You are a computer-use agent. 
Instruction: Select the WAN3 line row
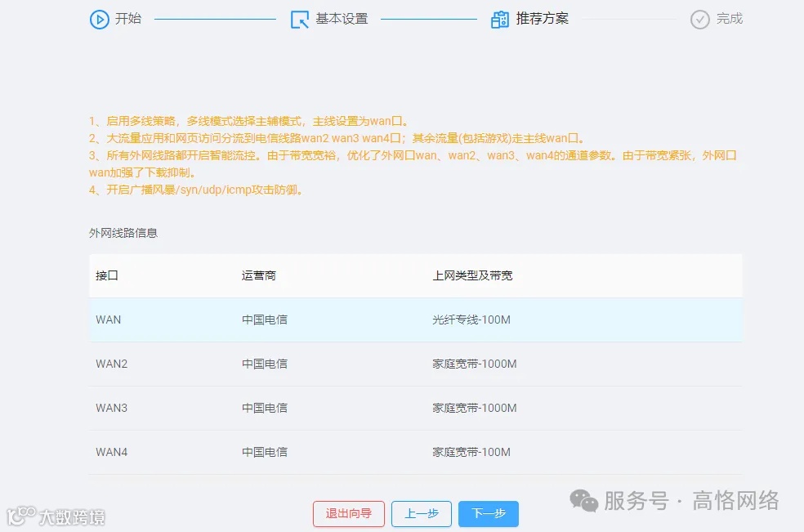click(327, 408)
